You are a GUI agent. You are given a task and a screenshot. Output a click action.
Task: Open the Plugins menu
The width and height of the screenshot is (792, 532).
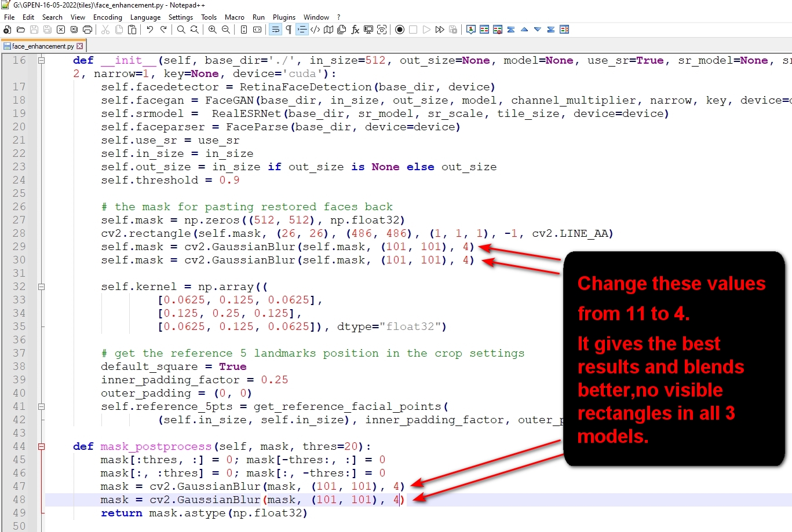coord(284,17)
